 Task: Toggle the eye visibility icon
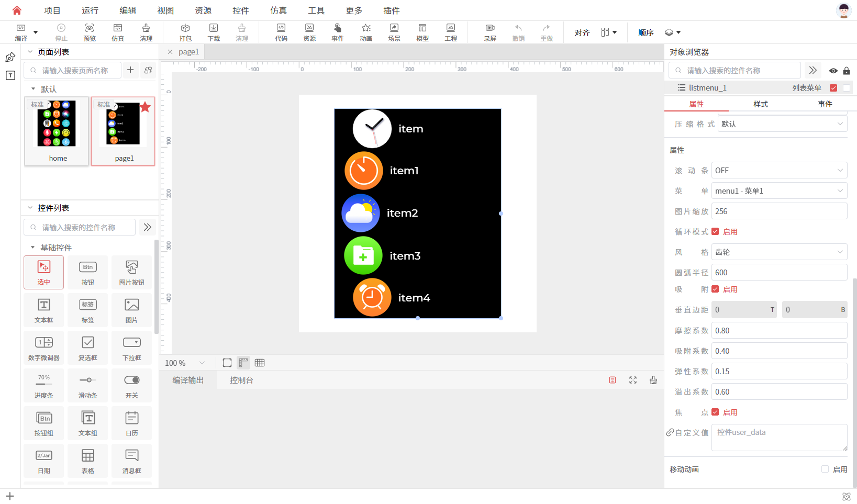833,71
